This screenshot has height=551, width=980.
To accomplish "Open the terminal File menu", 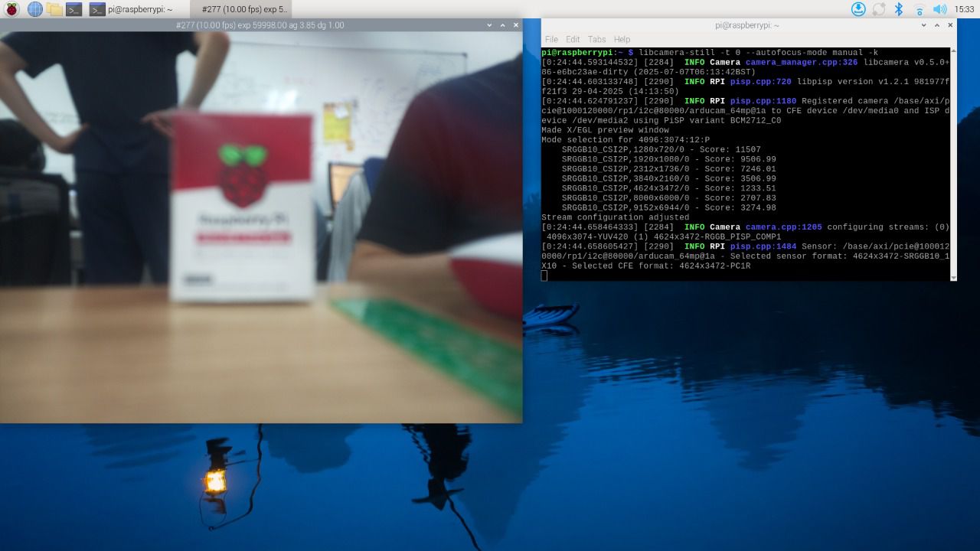I will click(551, 39).
